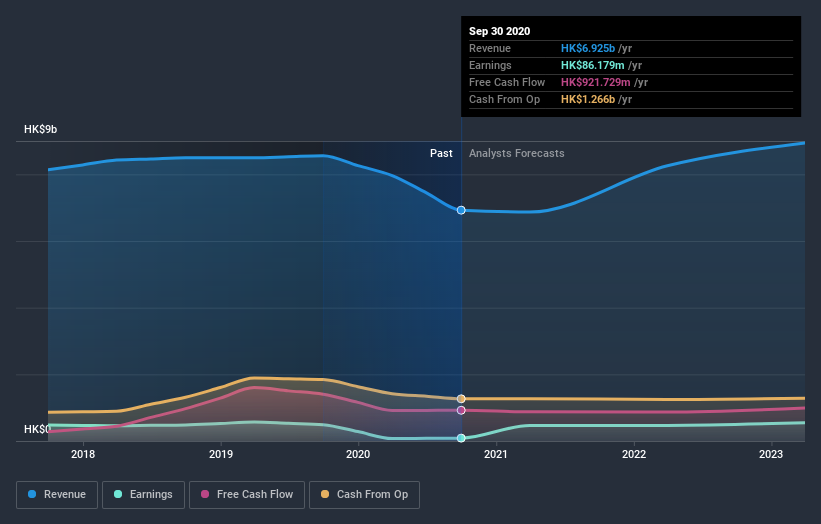This screenshot has width=821, height=524.
Task: Select the 2022 x-axis label
Action: [634, 454]
